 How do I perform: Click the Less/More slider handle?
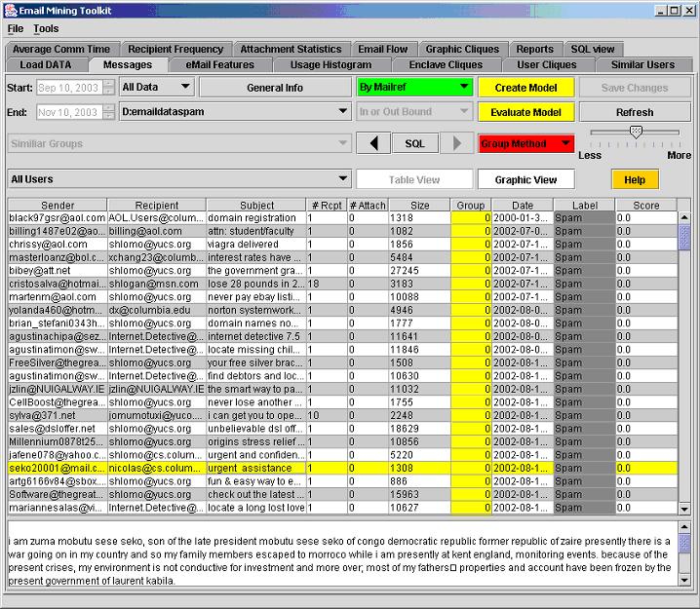(636, 132)
